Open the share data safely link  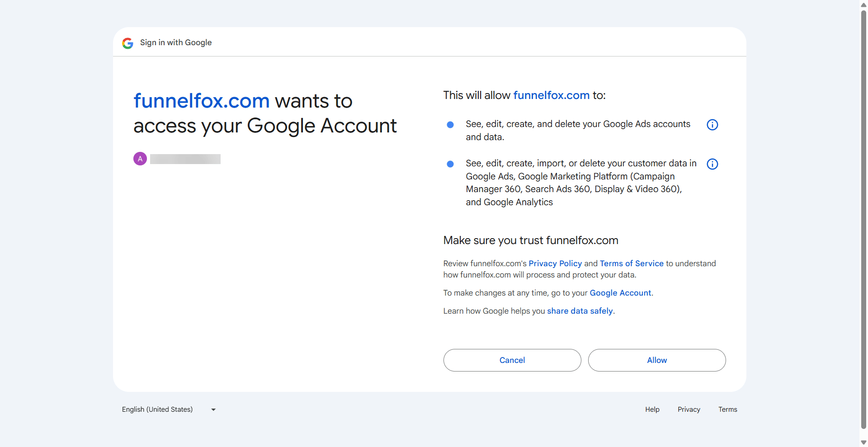tap(580, 311)
